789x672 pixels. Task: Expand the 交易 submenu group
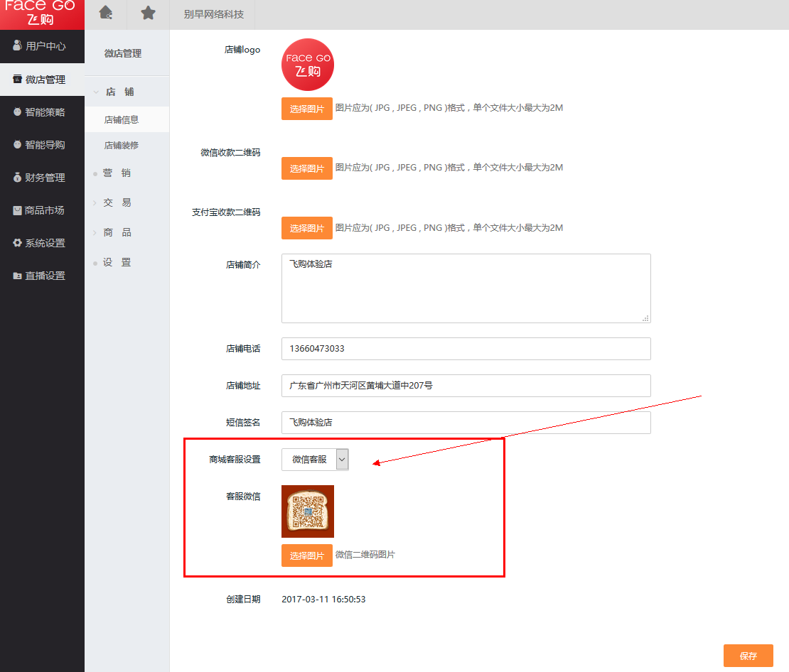117,202
